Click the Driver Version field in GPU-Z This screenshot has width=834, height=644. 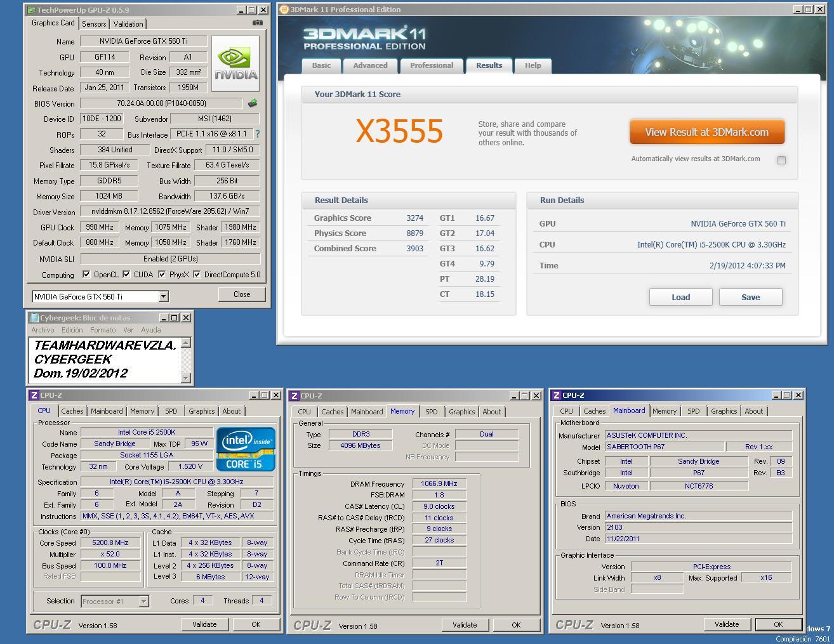pyautogui.click(x=169, y=211)
